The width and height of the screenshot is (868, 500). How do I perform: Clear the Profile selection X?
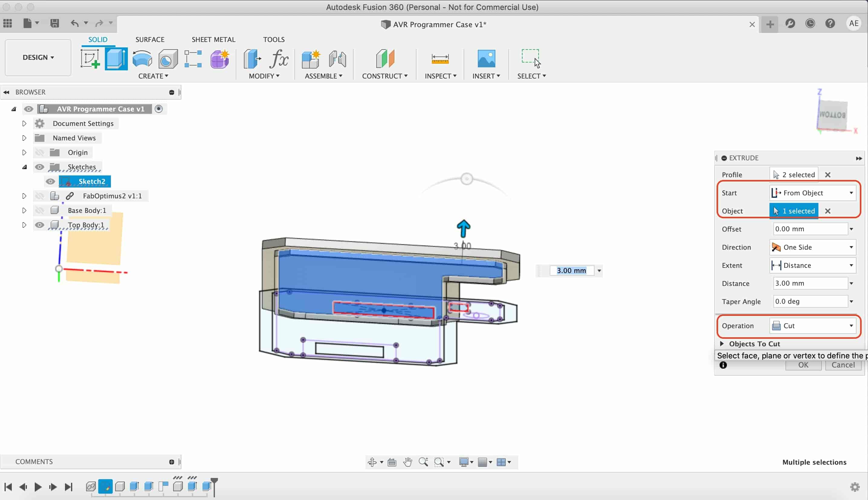828,175
